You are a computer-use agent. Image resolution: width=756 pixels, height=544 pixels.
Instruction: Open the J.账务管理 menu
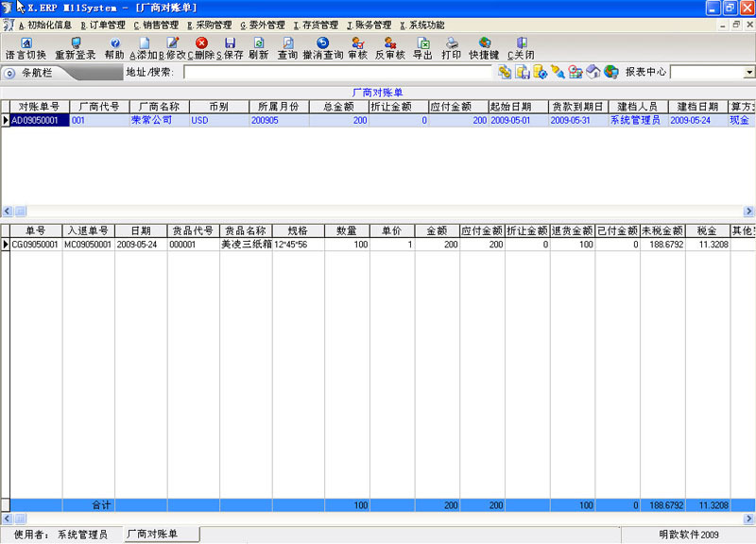click(x=369, y=25)
